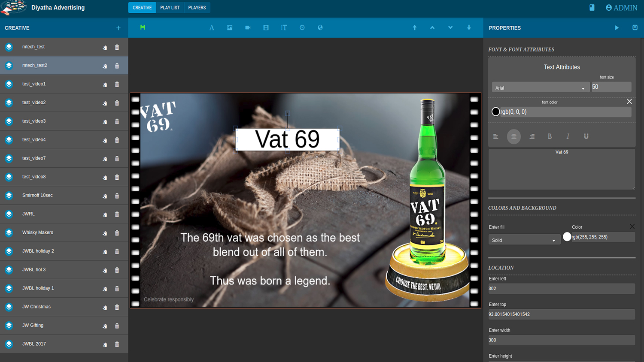Open the Solid fill type dropdown

pyautogui.click(x=524, y=240)
